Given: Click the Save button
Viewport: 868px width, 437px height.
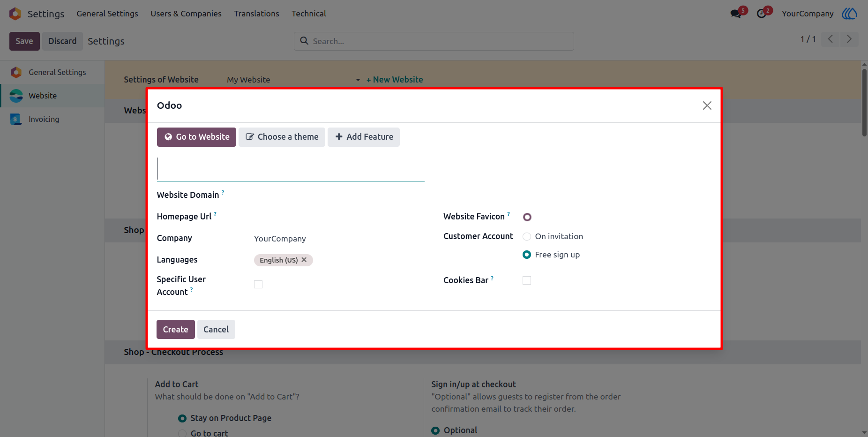Looking at the screenshot, I should (x=24, y=41).
